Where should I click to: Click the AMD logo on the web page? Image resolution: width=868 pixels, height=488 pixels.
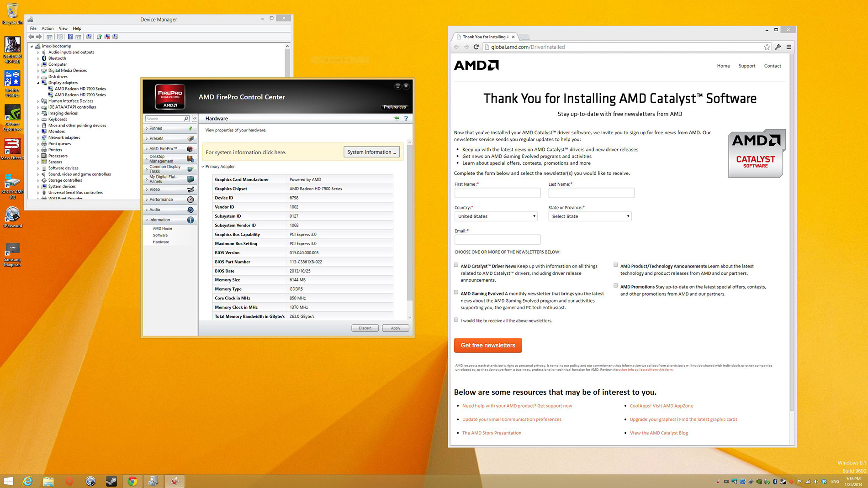[476, 65]
